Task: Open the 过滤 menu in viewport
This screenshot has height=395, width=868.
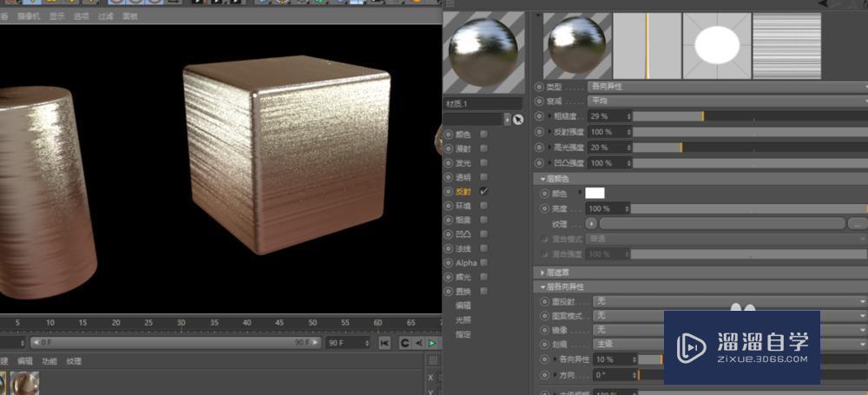Action: 106,16
